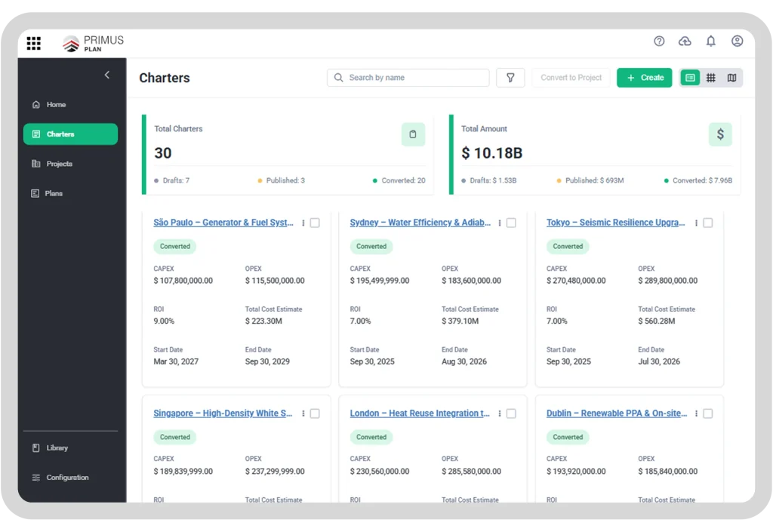773x532 pixels.
Task: Select Charters in the sidebar
Action: tap(70, 134)
